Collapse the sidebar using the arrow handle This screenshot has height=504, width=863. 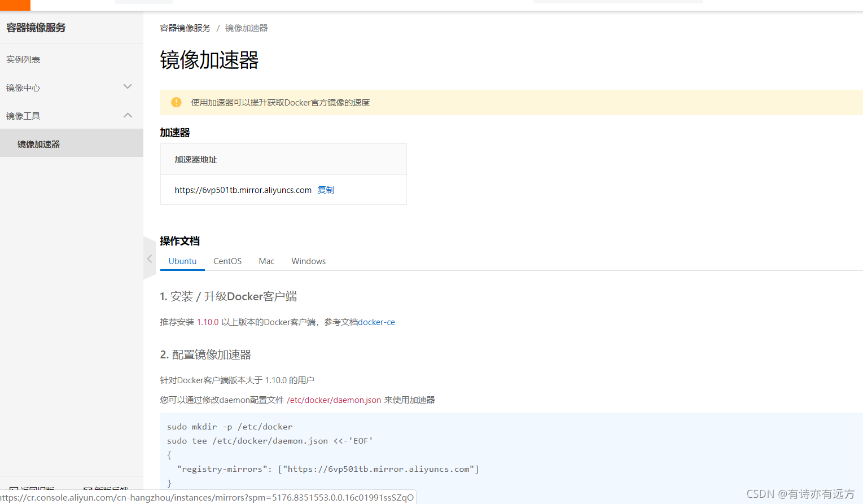tap(149, 258)
